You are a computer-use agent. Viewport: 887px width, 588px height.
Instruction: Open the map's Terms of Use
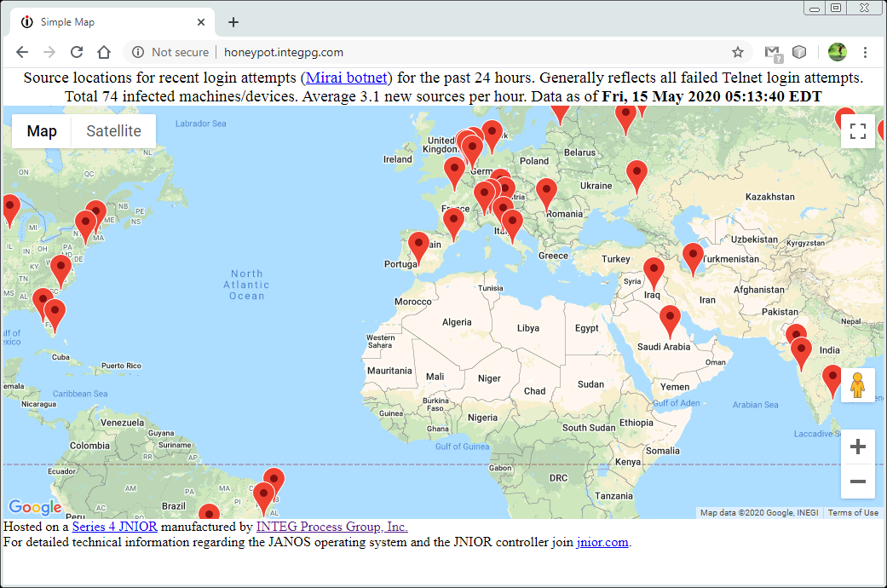click(853, 513)
